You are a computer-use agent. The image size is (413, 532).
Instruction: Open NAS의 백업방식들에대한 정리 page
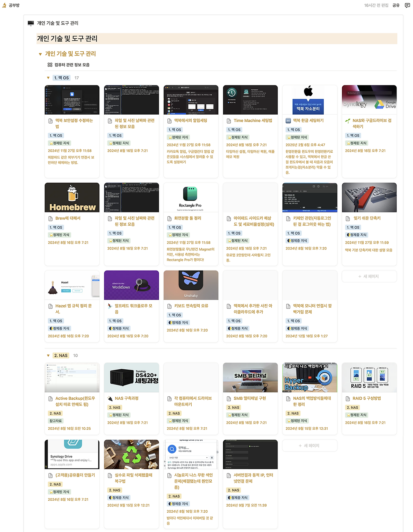(312, 401)
